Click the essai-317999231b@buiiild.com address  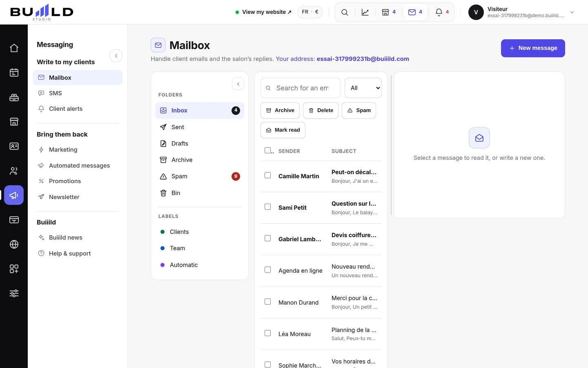tap(363, 59)
